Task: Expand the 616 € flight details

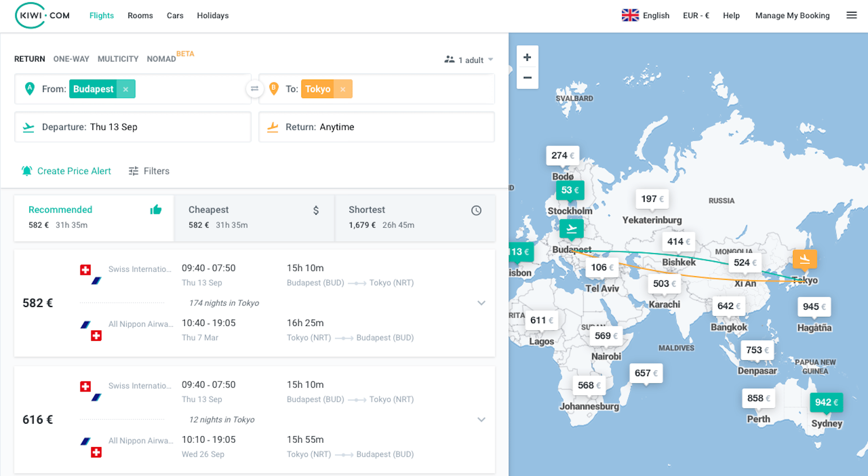Action: tap(481, 419)
